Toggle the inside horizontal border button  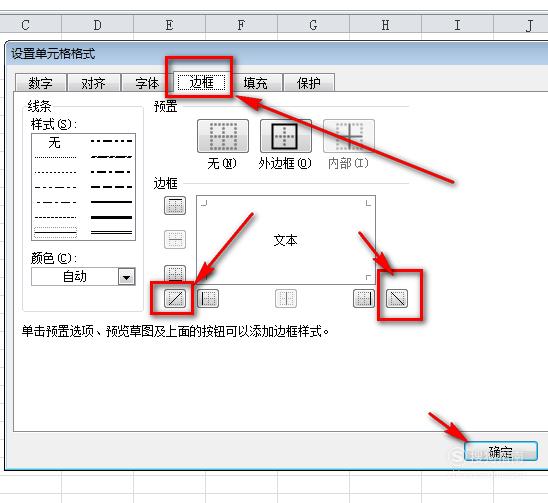point(175,239)
